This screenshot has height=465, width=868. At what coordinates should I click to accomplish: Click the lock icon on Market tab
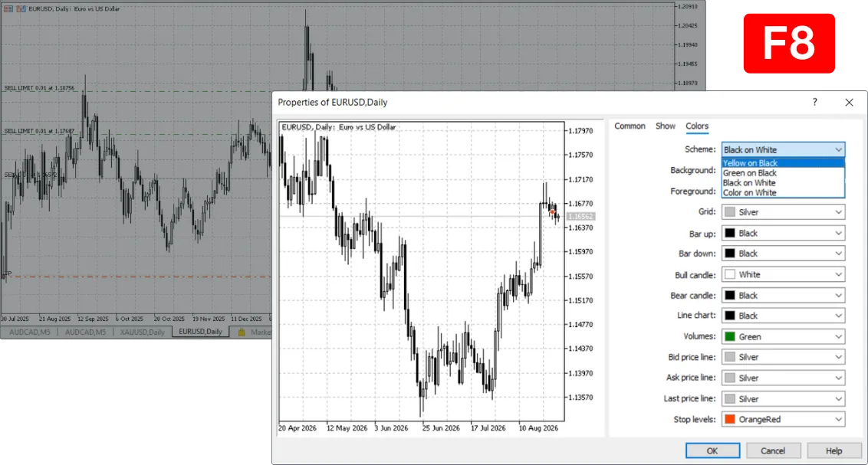[x=242, y=332]
